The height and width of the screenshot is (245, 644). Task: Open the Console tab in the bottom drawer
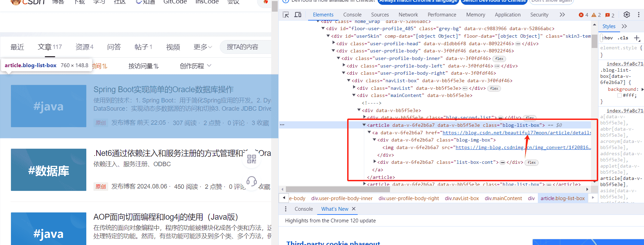(x=304, y=209)
